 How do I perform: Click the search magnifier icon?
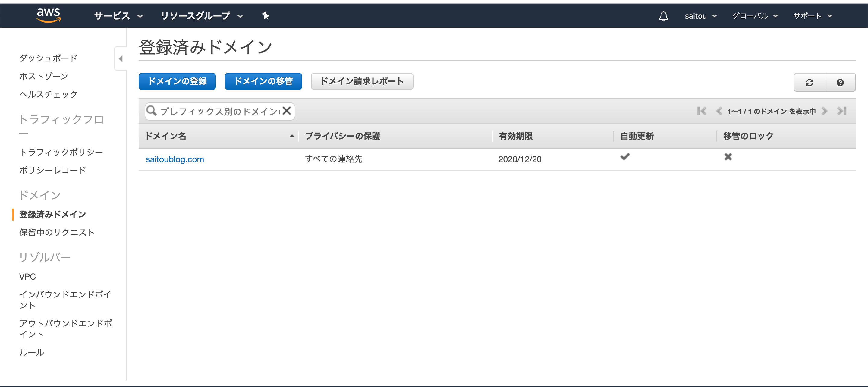[151, 111]
